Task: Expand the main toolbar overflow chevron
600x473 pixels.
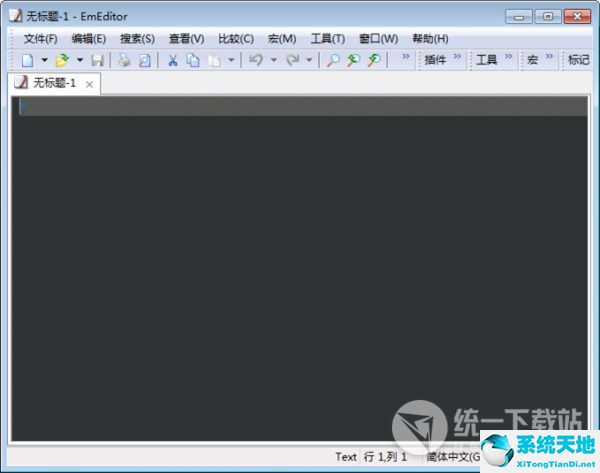Action: 406,57
